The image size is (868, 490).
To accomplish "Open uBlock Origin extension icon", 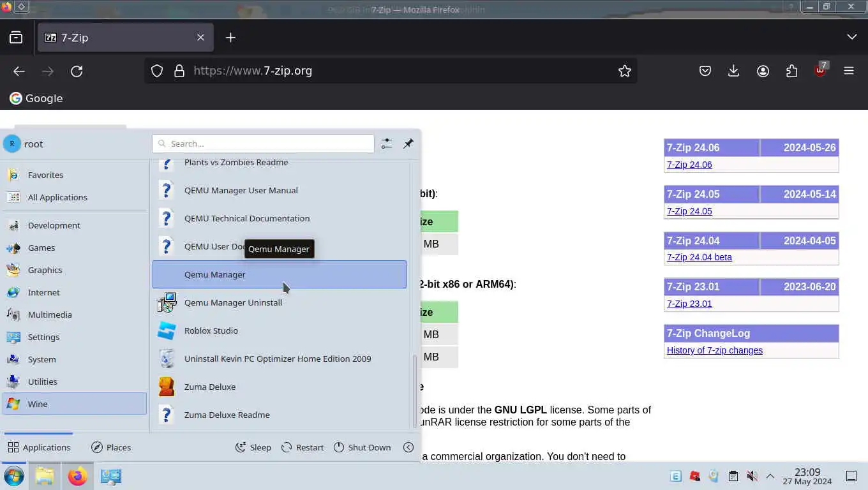I will tap(820, 70).
